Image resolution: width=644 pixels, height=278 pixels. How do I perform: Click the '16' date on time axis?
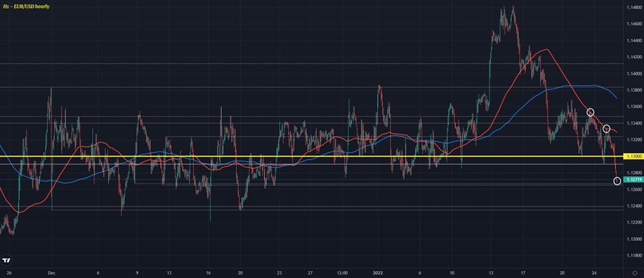click(x=209, y=272)
